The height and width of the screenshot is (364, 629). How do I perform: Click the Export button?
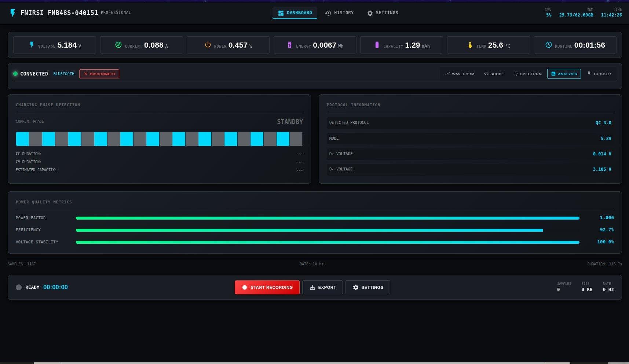322,287
